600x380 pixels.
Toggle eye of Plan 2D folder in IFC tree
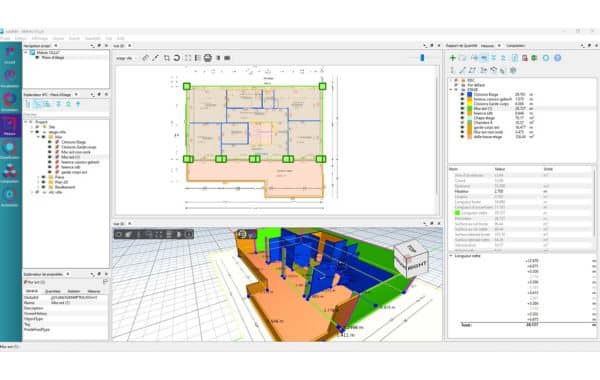coord(44,182)
